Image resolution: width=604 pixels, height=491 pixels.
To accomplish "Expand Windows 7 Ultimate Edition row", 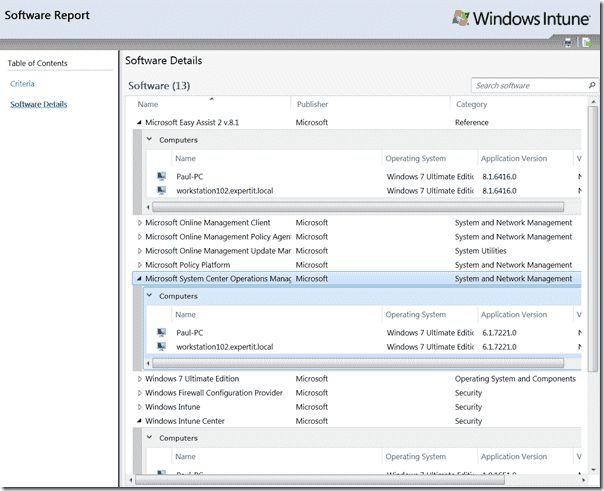I will (139, 379).
